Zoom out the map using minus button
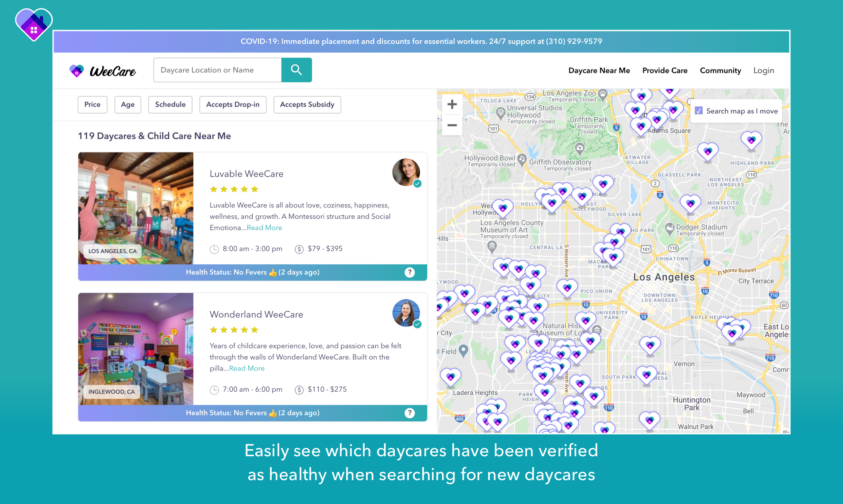 tap(452, 126)
